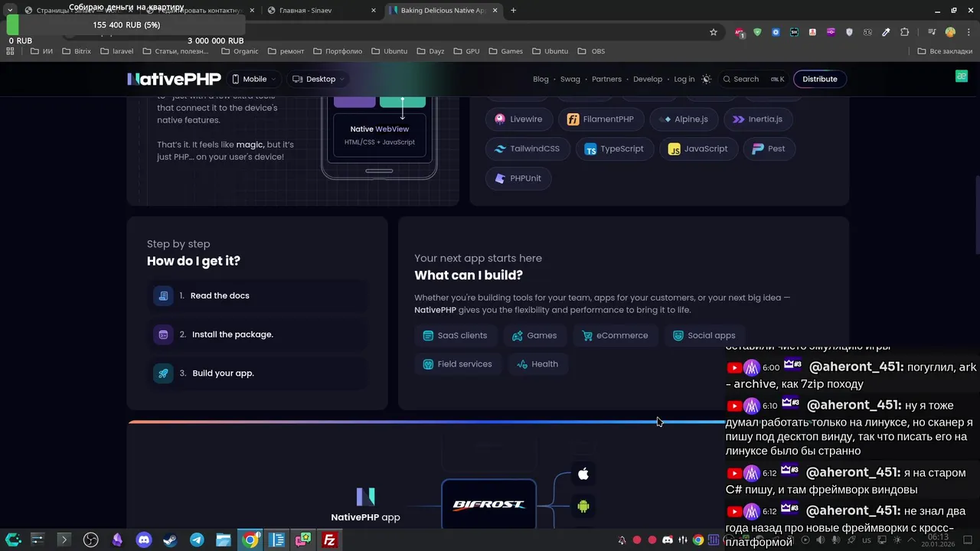Screen dimensions: 980x551
Task: Click the Log in link
Action: (x=684, y=79)
